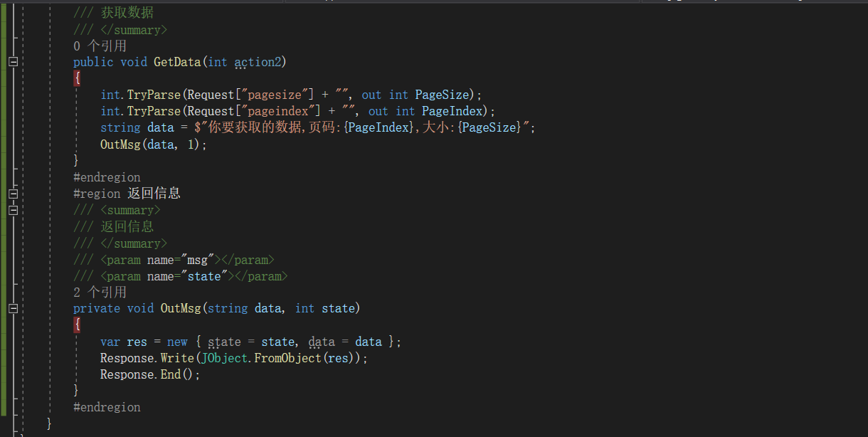Collapse the GetData method block
868x437 pixels.
[13, 62]
